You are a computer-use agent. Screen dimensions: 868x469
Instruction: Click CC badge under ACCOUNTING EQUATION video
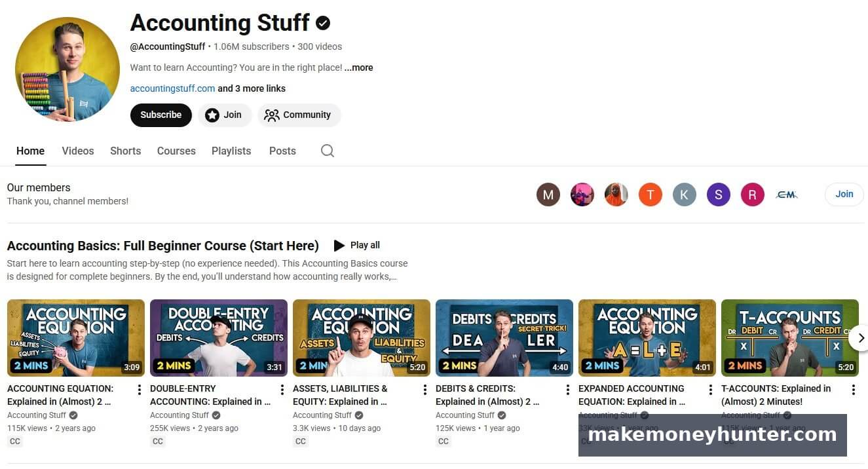click(15, 441)
